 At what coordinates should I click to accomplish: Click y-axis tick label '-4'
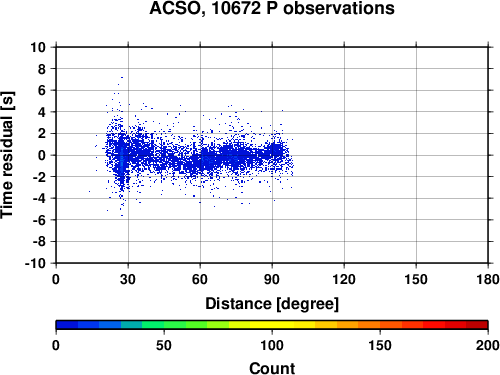(39, 198)
